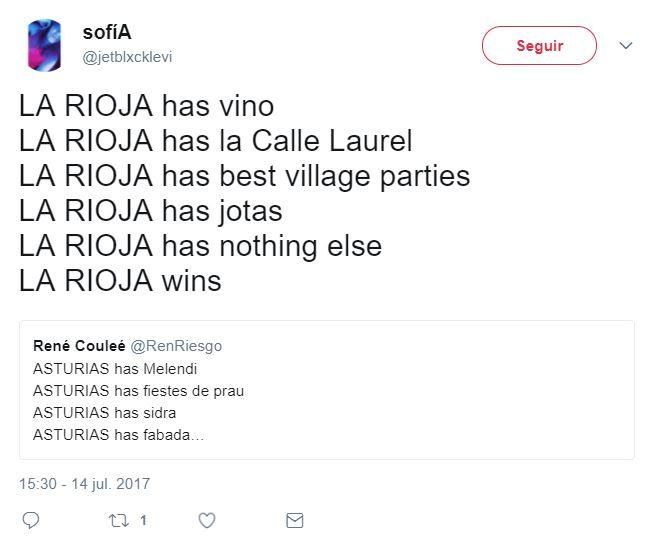Expand the tweet options chevron

(626, 46)
